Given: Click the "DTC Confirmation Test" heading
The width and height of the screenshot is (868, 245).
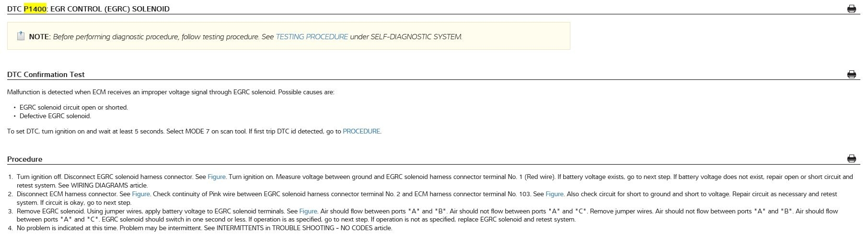Looking at the screenshot, I should [x=46, y=75].
